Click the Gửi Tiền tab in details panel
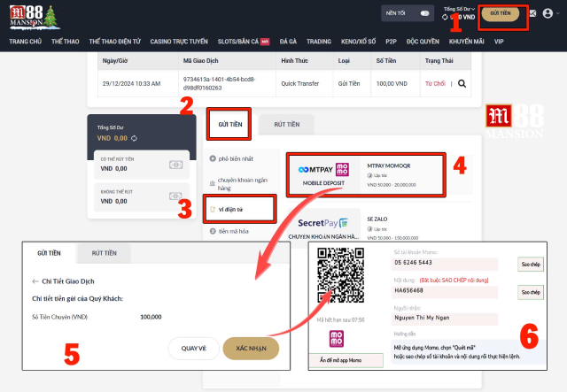This screenshot has width=567, height=392. coord(50,253)
